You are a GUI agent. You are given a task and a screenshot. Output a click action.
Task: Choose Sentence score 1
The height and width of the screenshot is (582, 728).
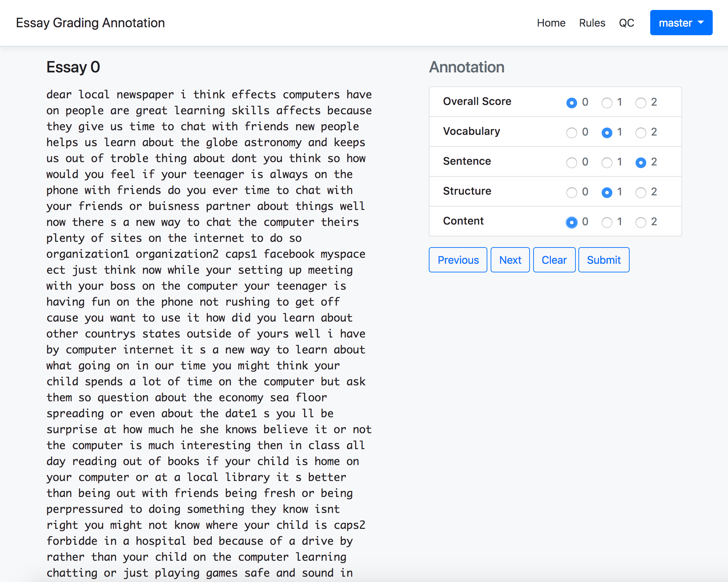point(607,163)
